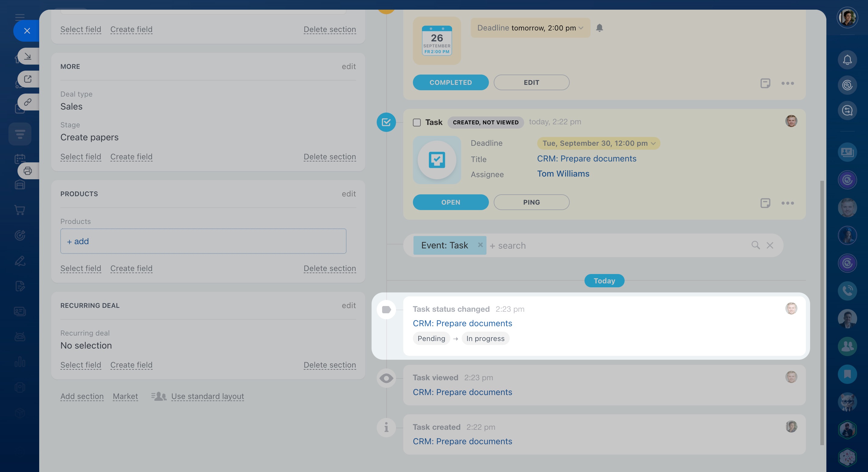This screenshot has width=868, height=472.
Task: Click edit on the Products section
Action: [348, 193]
